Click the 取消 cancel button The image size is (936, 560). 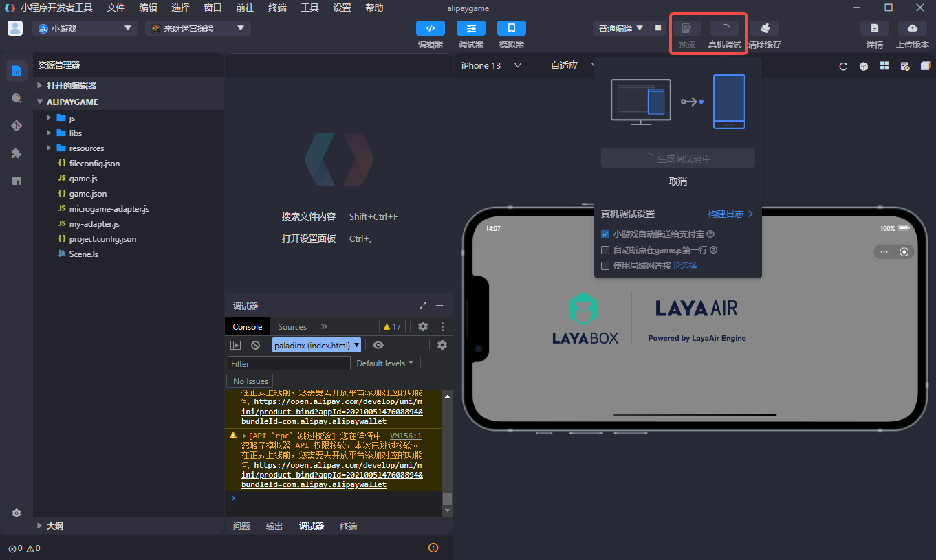677,181
